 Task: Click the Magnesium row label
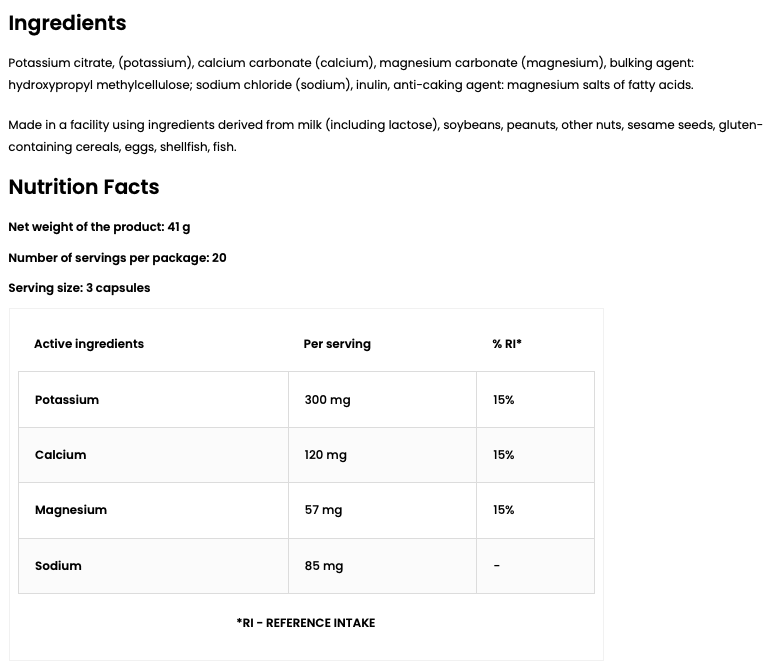tap(71, 510)
